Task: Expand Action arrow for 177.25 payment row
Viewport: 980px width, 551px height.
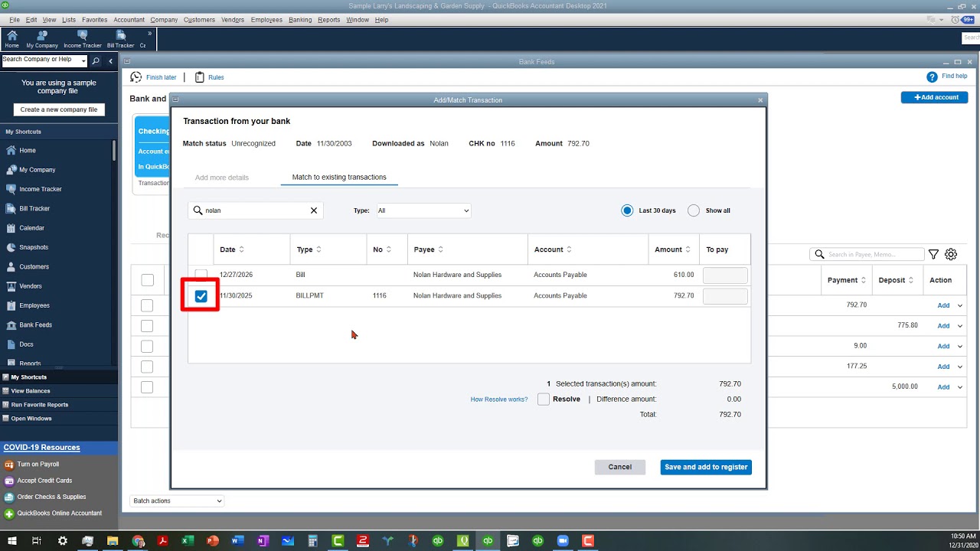Action: pyautogui.click(x=960, y=367)
